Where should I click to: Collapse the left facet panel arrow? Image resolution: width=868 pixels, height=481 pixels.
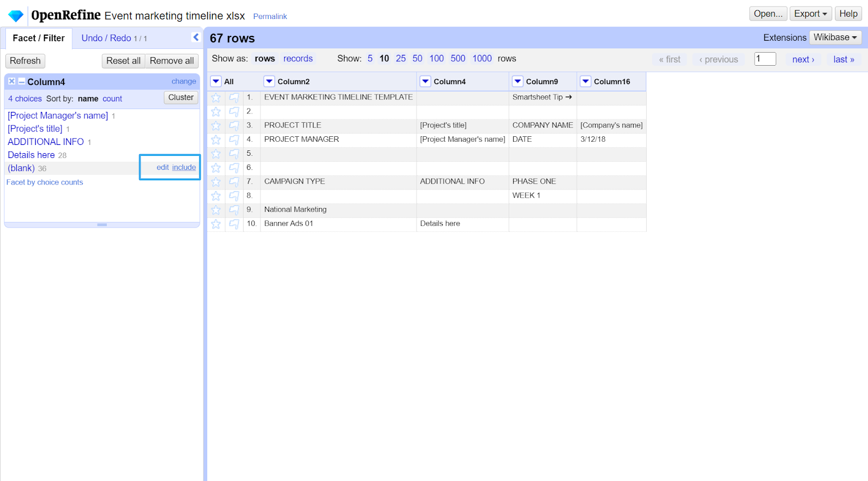(x=196, y=37)
